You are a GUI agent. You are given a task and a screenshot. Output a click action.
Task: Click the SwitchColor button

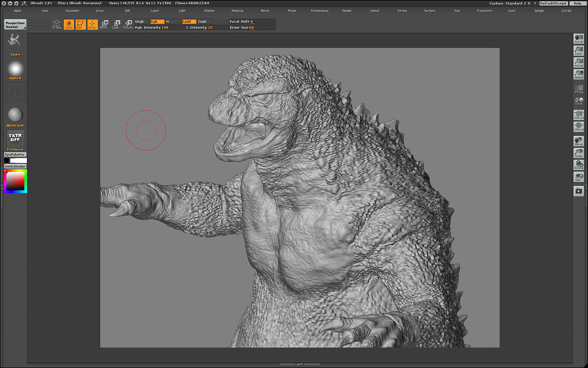(x=15, y=166)
